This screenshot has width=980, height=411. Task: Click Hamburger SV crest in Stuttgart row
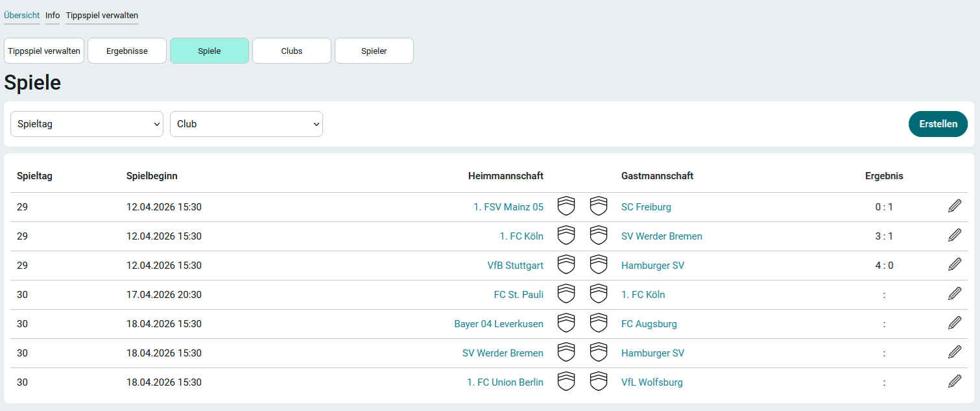point(599,265)
